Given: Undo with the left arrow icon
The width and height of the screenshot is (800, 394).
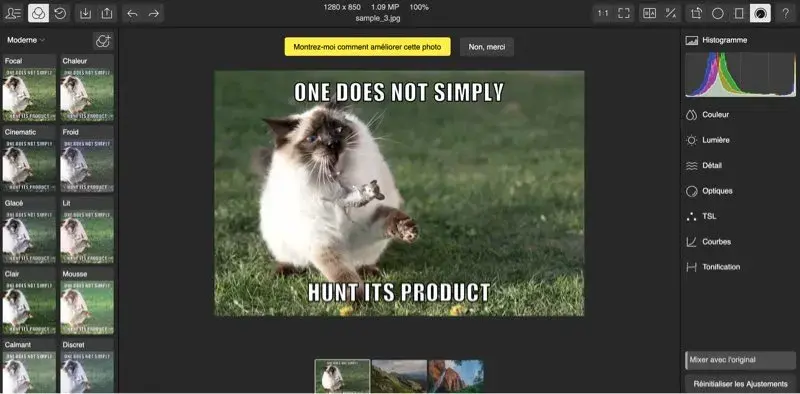Looking at the screenshot, I should pyautogui.click(x=132, y=13).
